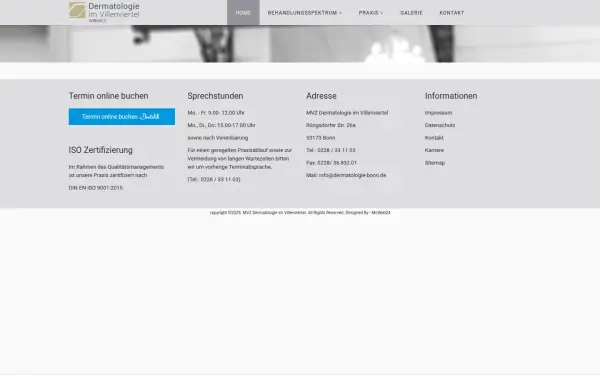Select the text MVZ Dermatologie im Villenviertel address line
The width and height of the screenshot is (600, 375).
pos(347,113)
